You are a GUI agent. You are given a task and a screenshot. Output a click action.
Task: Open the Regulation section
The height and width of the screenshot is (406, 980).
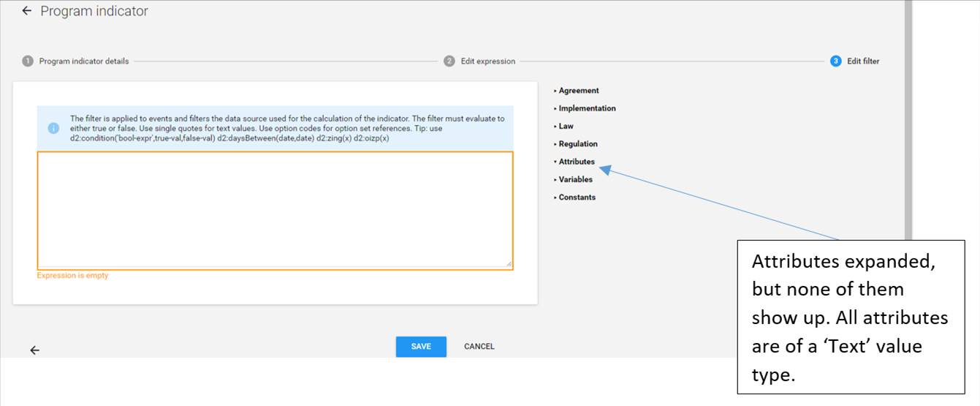click(577, 144)
